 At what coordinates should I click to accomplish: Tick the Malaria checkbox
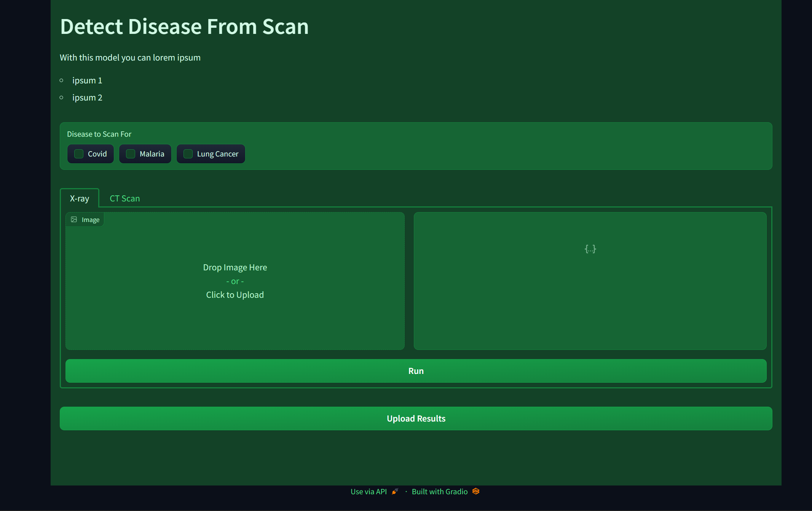[131, 154]
